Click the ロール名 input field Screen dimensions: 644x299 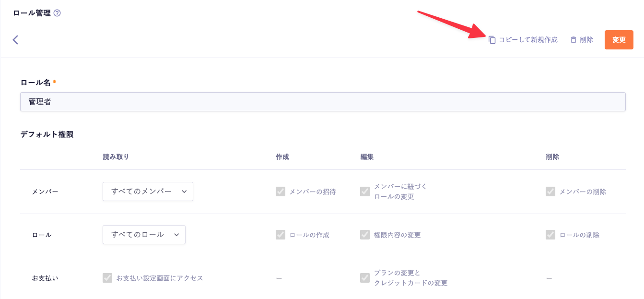tap(323, 102)
